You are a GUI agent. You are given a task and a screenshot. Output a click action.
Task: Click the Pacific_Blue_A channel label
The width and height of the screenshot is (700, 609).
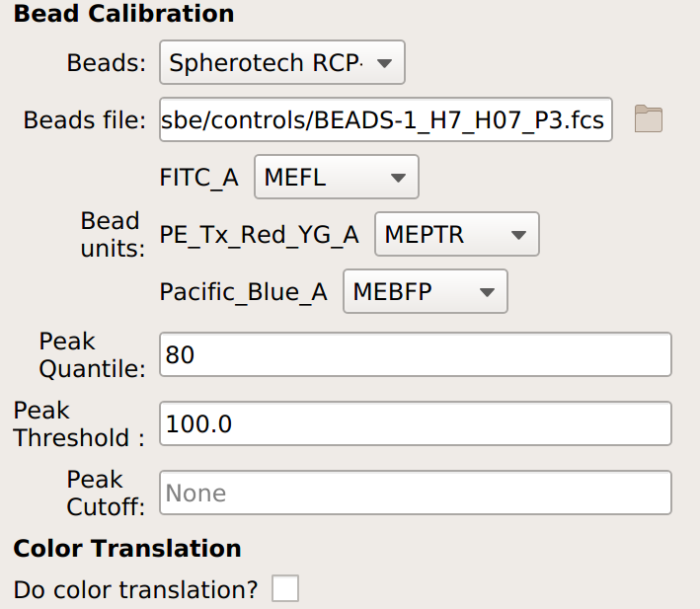coord(244,292)
